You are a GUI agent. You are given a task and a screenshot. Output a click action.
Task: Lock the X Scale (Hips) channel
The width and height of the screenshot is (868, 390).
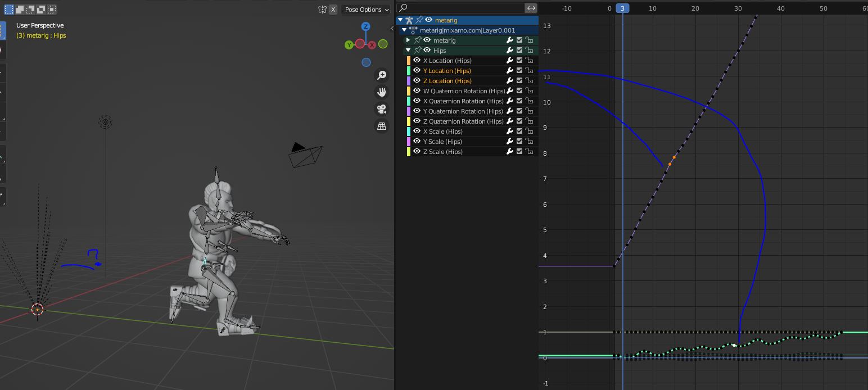coord(528,131)
